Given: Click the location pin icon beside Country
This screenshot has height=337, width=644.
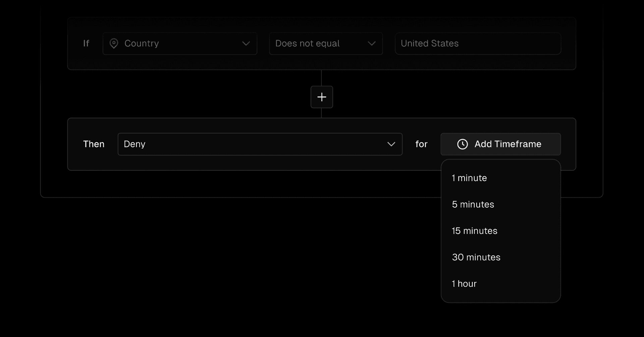Looking at the screenshot, I should click(x=114, y=44).
